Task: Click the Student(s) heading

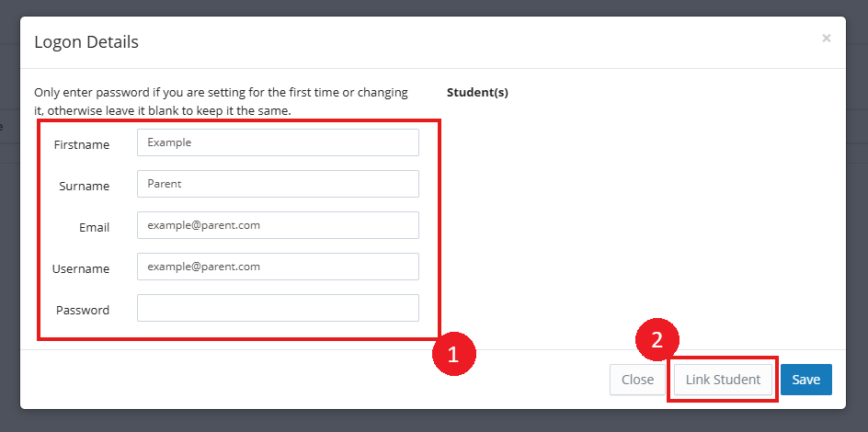Action: coord(477,93)
